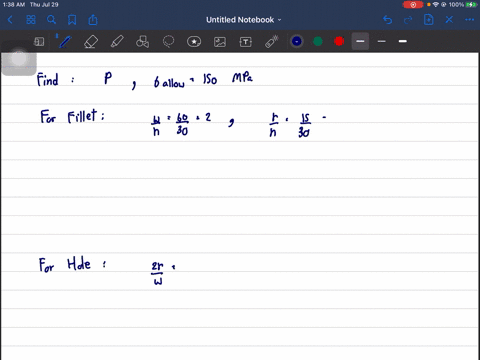Select the Text box tool

click(246, 42)
